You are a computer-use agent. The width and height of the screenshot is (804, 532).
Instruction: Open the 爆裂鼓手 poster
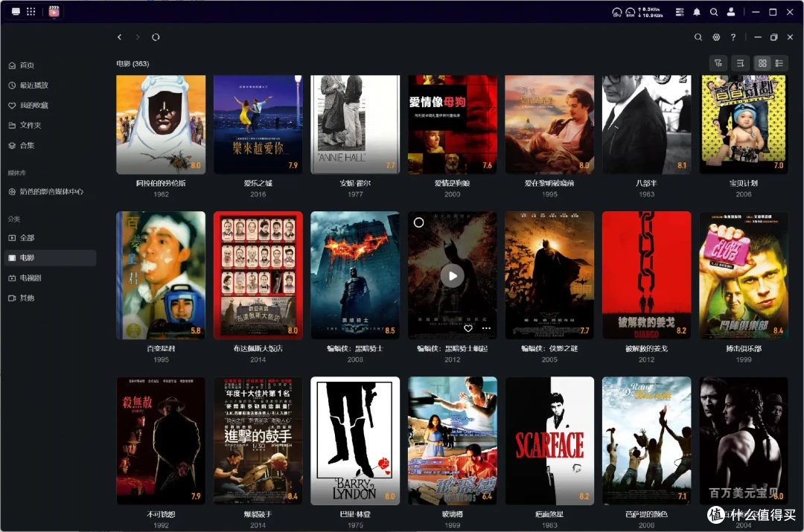[x=258, y=440]
